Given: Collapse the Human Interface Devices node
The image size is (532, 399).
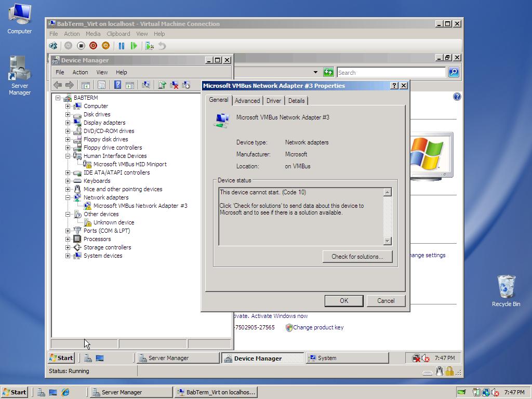Looking at the screenshot, I should [x=68, y=156].
